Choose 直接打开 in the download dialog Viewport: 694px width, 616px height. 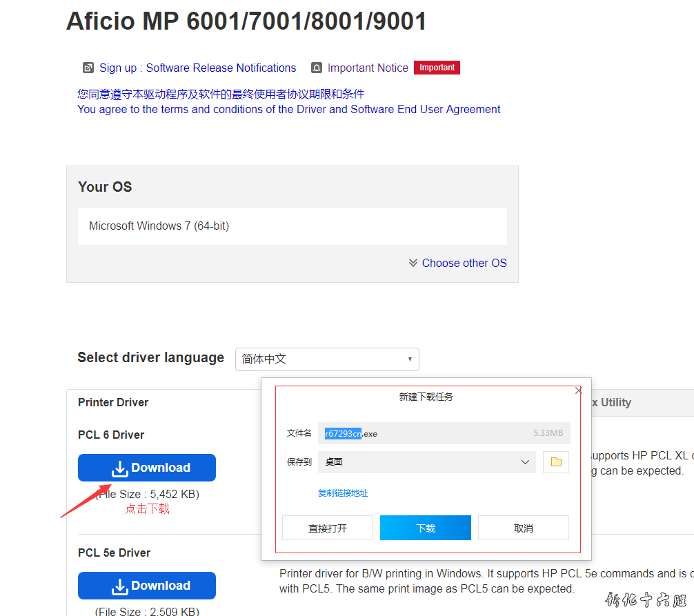click(x=328, y=528)
